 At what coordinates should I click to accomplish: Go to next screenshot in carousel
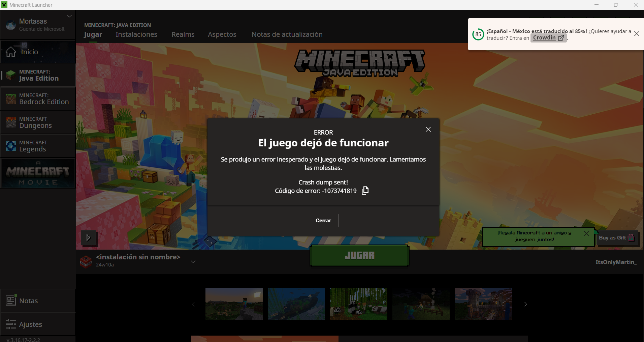(525, 304)
